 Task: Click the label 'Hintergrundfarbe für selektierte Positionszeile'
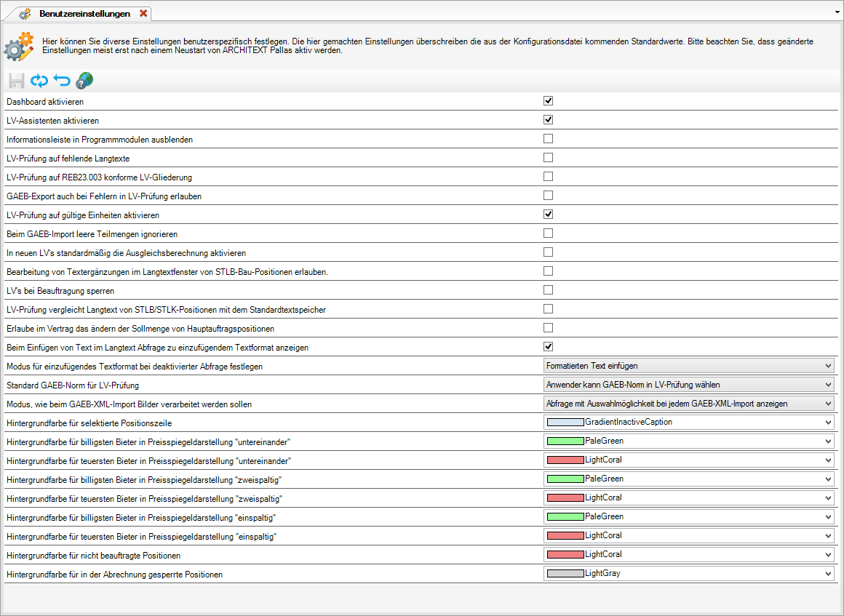pos(89,423)
